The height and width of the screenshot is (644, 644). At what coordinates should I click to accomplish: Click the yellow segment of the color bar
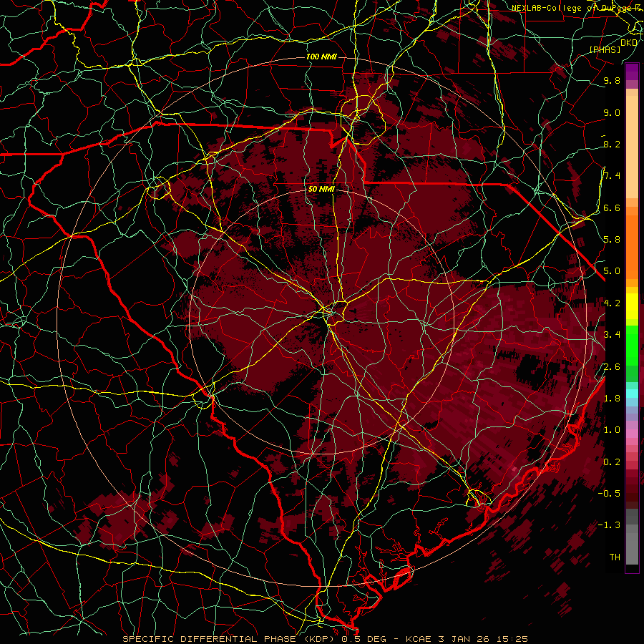(632, 306)
